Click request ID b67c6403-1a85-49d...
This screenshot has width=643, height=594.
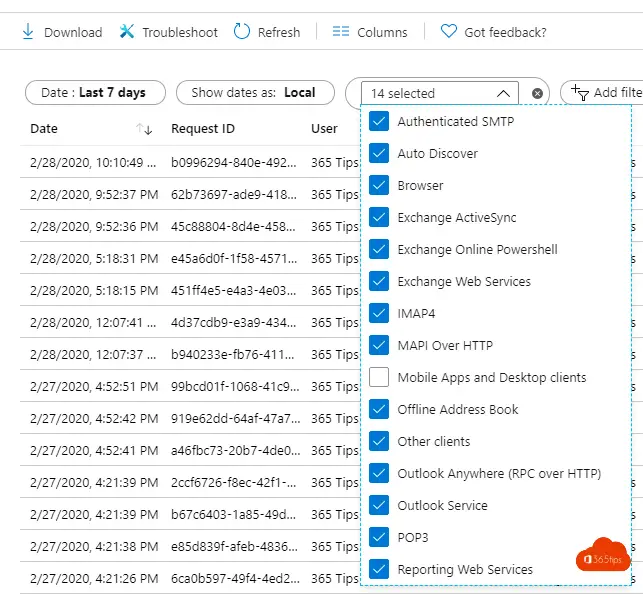pyautogui.click(x=233, y=514)
